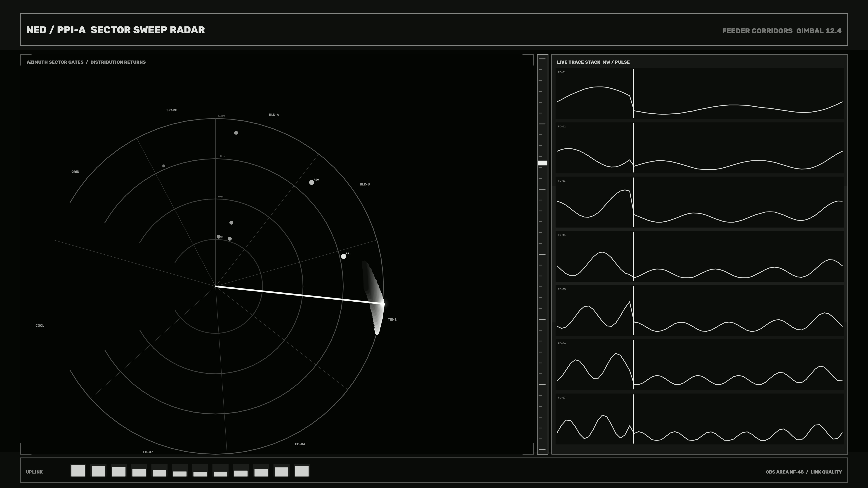
Task: Click the 6km range ring label
Action: point(221,197)
